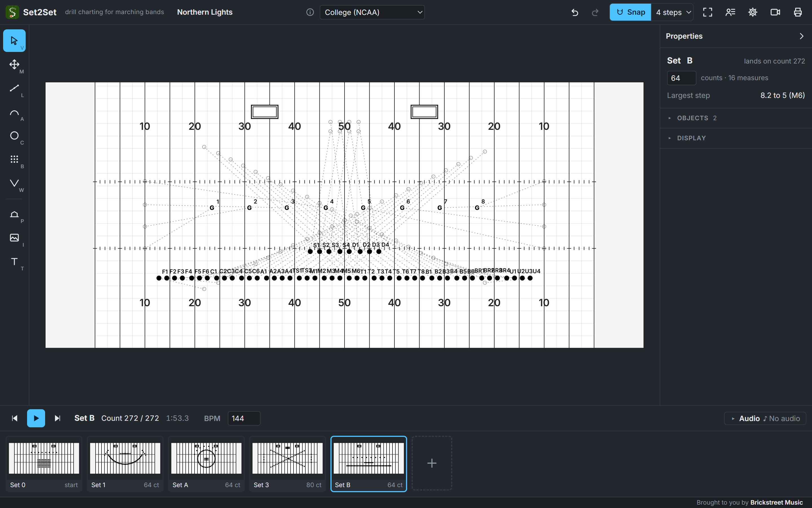Open the 4 steps snap dropdown
Screen dimensions: 812x508
672,12
